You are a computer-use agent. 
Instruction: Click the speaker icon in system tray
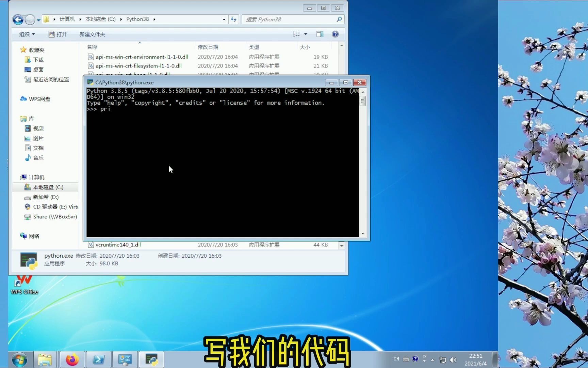point(453,359)
